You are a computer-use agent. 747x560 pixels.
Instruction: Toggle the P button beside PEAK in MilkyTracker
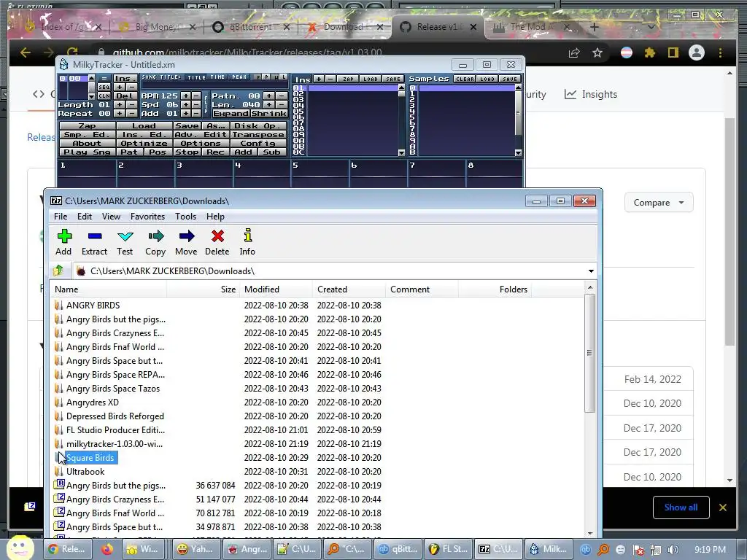[267, 77]
